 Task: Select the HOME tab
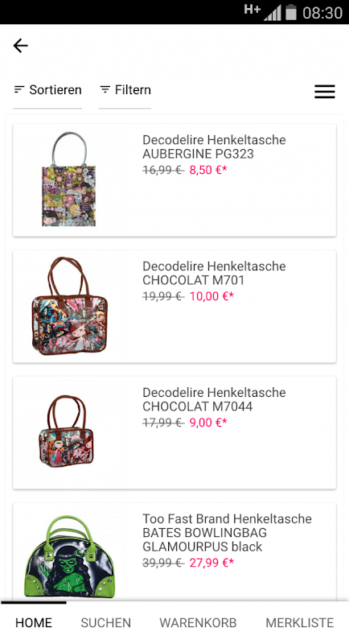click(x=34, y=622)
